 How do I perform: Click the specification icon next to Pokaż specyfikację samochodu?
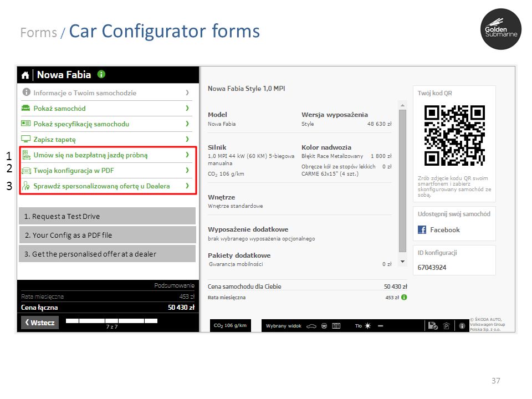pyautogui.click(x=26, y=124)
